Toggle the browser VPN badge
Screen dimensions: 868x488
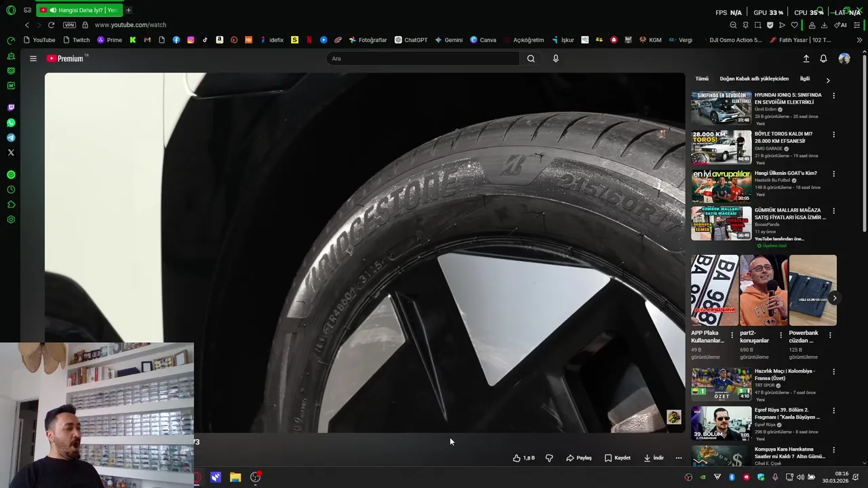click(69, 25)
